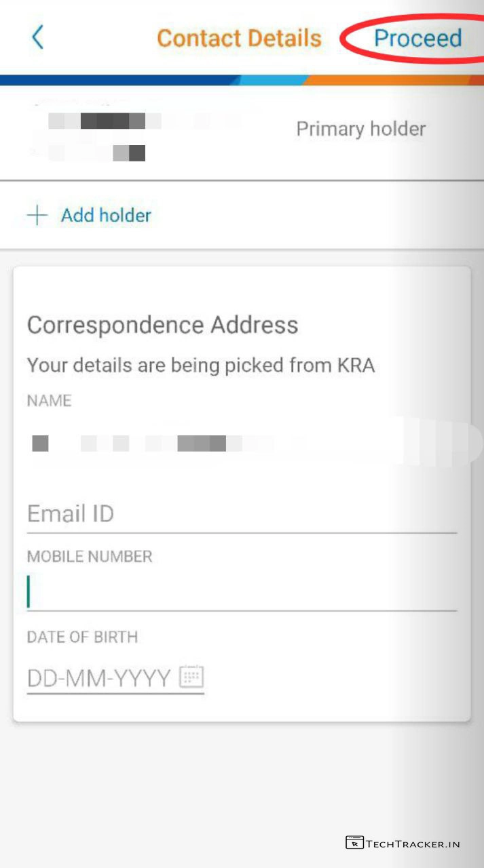The width and height of the screenshot is (484, 868).
Task: Tap the back arrow icon
Action: tap(38, 37)
